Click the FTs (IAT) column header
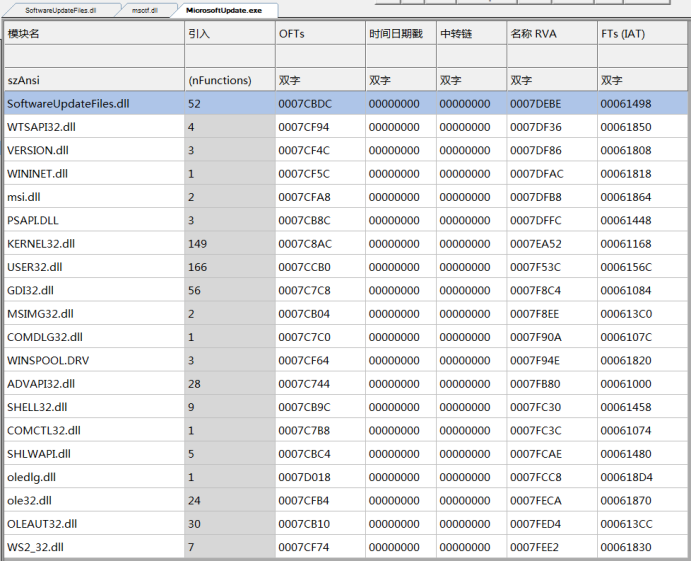This screenshot has width=692, height=561. pos(643,34)
